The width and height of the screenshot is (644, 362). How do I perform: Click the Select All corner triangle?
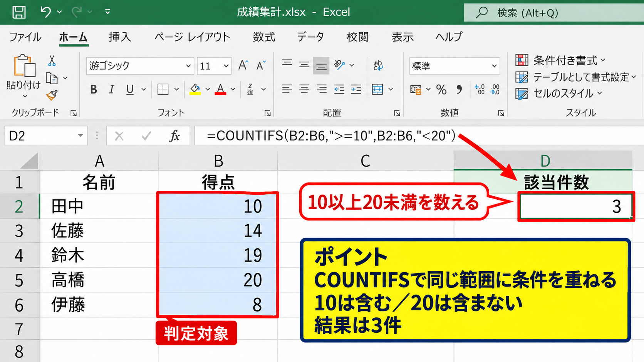[29, 161]
